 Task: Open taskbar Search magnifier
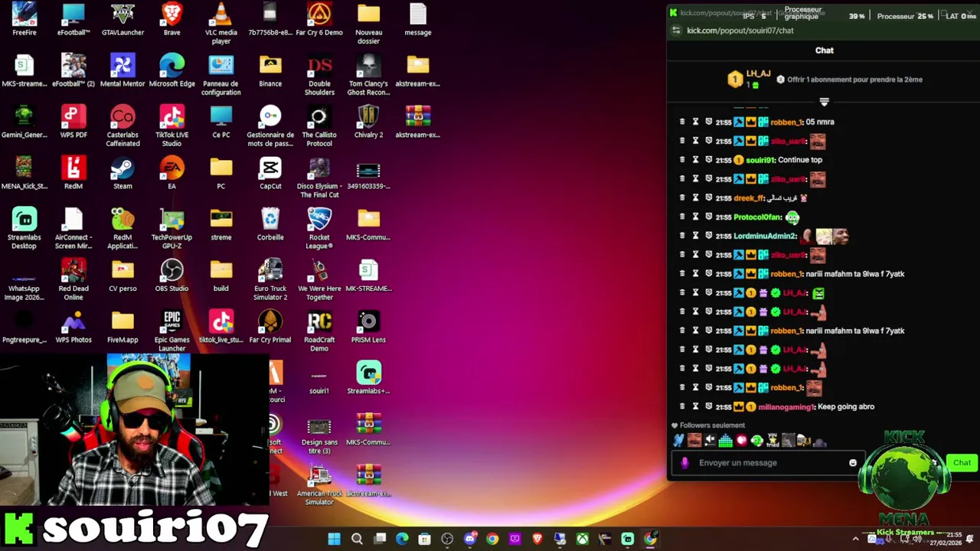[x=357, y=539]
